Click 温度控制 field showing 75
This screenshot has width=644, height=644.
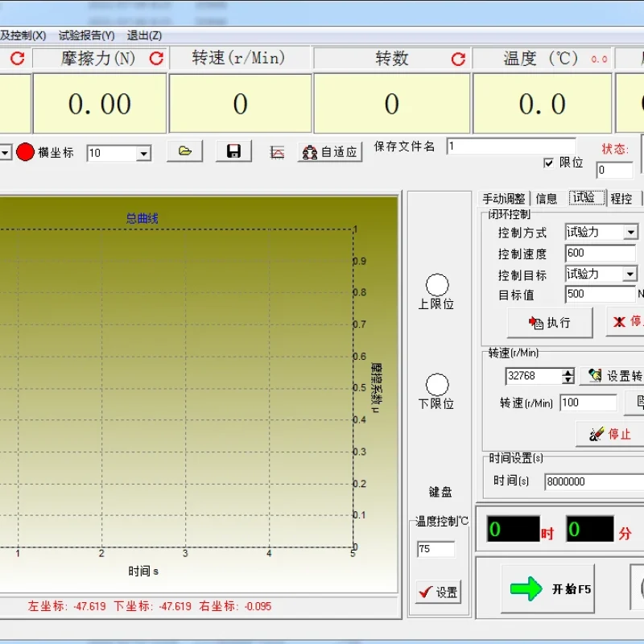436,549
